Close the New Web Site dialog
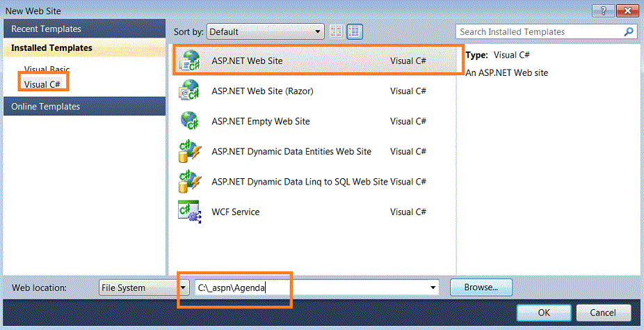 [x=627, y=10]
